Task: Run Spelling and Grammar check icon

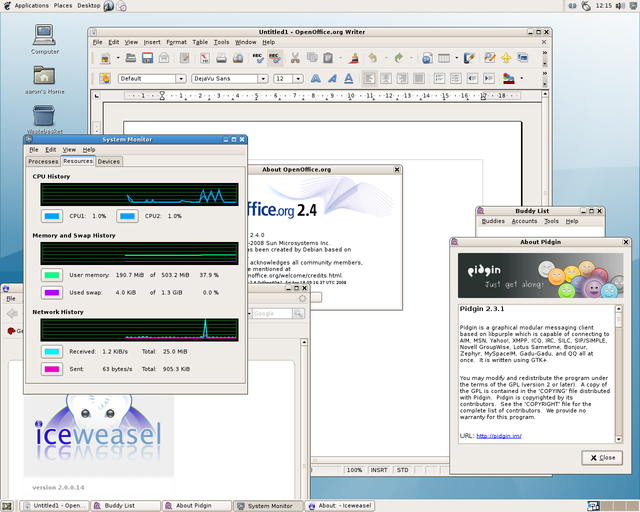Action: pyautogui.click(x=258, y=58)
